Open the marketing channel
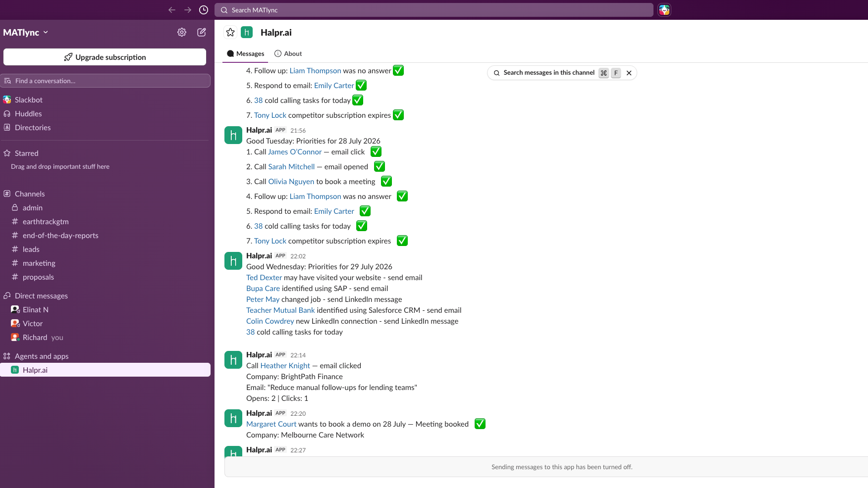Image resolution: width=868 pixels, height=488 pixels. 39,263
